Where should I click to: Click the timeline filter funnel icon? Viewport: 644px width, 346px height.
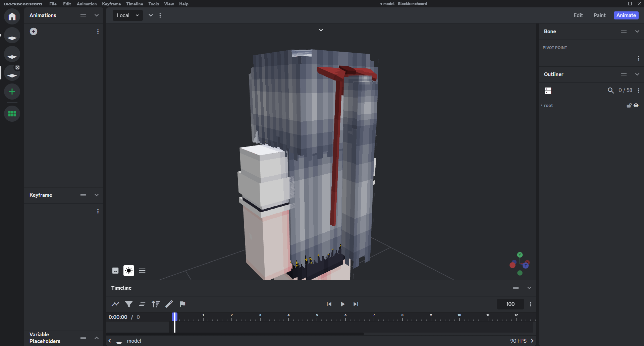pyautogui.click(x=129, y=304)
